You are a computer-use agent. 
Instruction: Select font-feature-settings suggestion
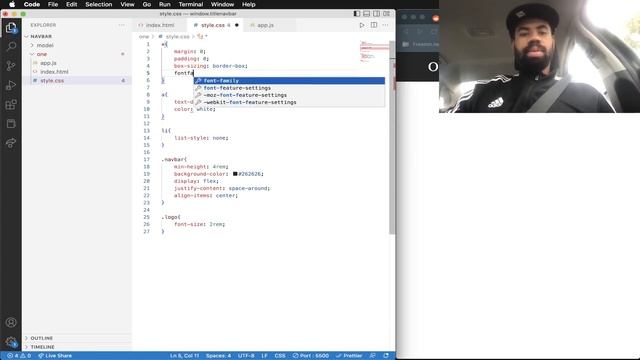coord(289,88)
